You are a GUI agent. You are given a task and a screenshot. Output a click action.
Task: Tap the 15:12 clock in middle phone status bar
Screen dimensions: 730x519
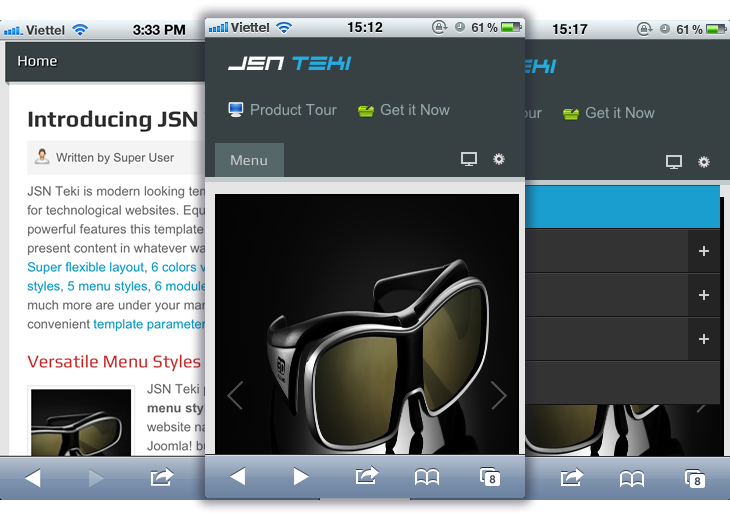tap(365, 27)
